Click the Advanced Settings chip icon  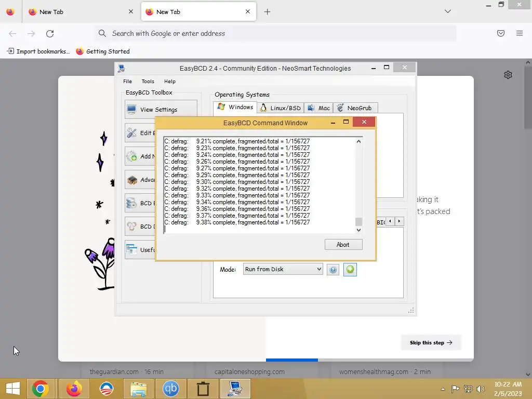131,179
